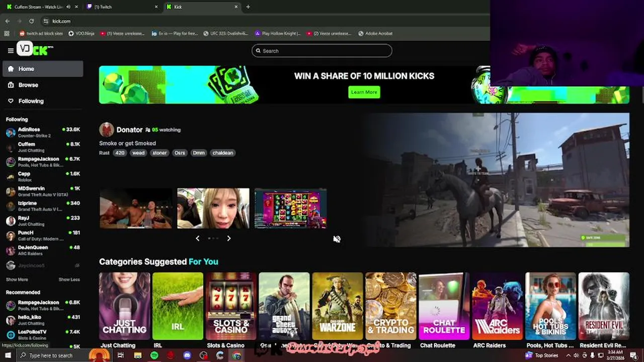Viewport: 644px width, 362px height.
Task: Open the ARC Raiders category card
Action: [x=497, y=306]
